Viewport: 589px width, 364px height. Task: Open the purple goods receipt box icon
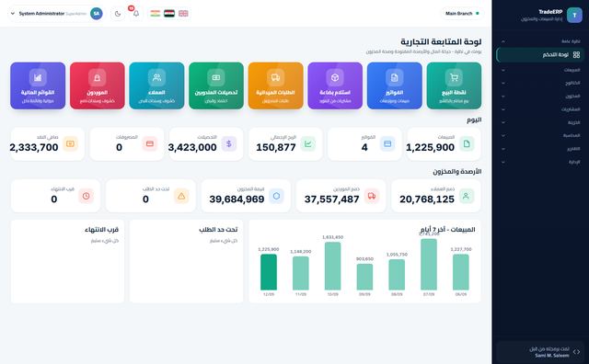point(335,78)
